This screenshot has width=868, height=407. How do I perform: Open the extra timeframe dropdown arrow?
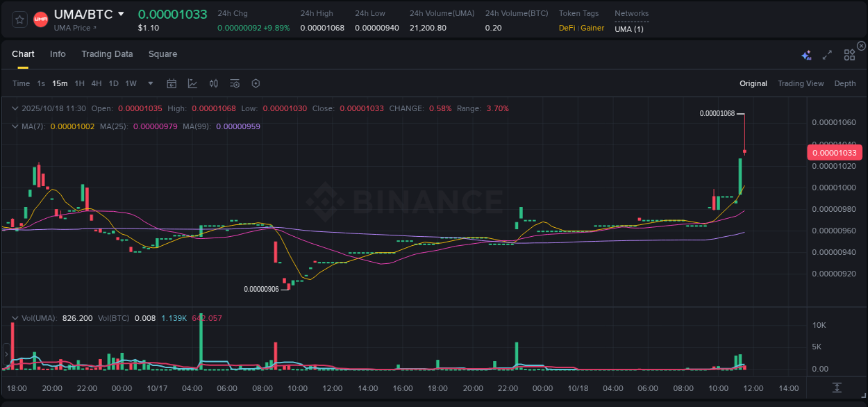150,83
